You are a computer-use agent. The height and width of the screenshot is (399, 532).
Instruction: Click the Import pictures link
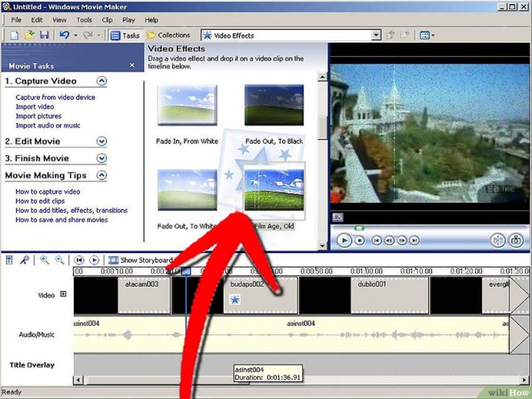pos(38,116)
